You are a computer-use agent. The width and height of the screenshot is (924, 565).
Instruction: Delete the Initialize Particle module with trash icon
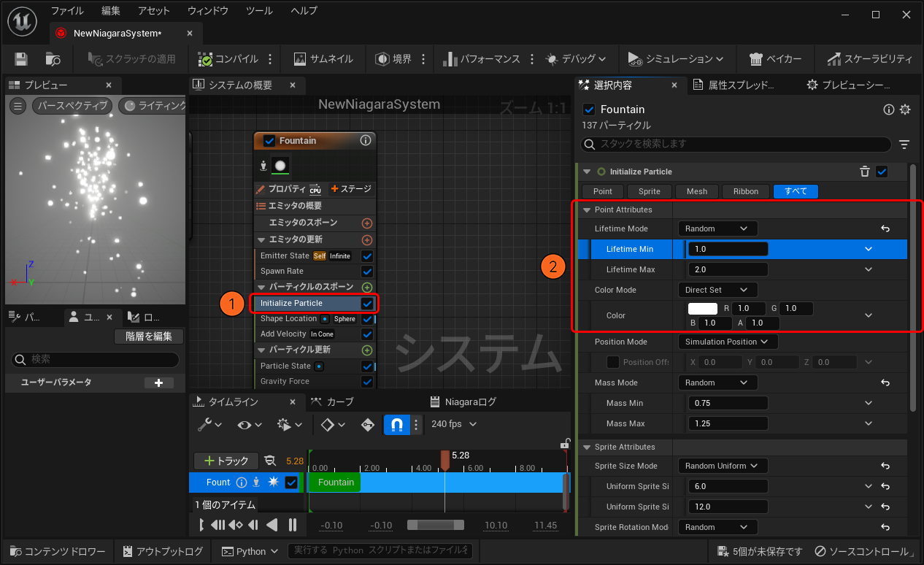point(864,172)
